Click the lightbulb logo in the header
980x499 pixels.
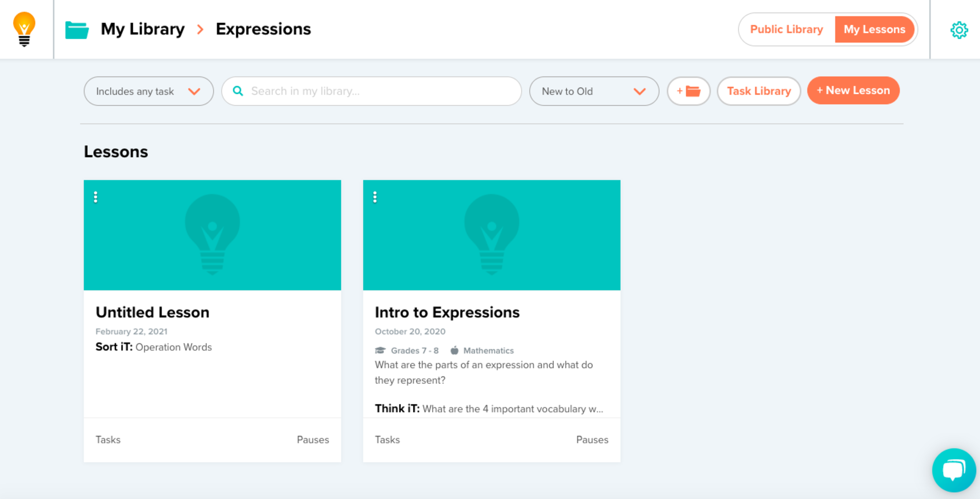[24, 29]
